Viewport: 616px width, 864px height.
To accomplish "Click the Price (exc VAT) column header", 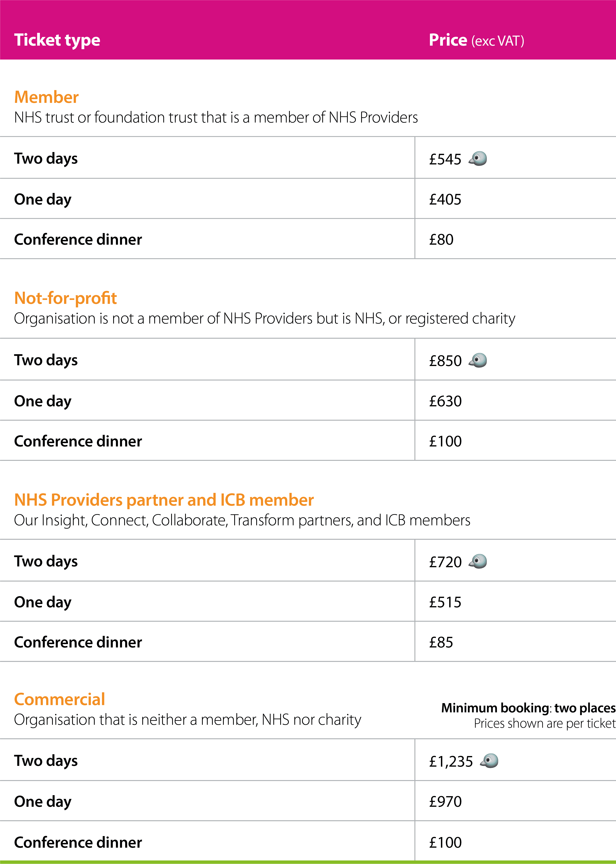I will pyautogui.click(x=476, y=40).
